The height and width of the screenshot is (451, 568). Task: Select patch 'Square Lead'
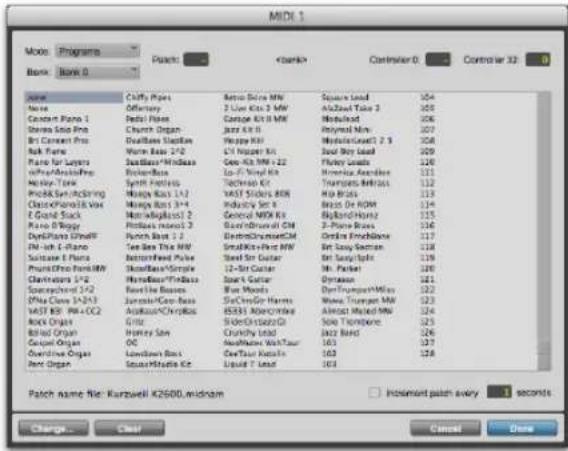(345, 97)
